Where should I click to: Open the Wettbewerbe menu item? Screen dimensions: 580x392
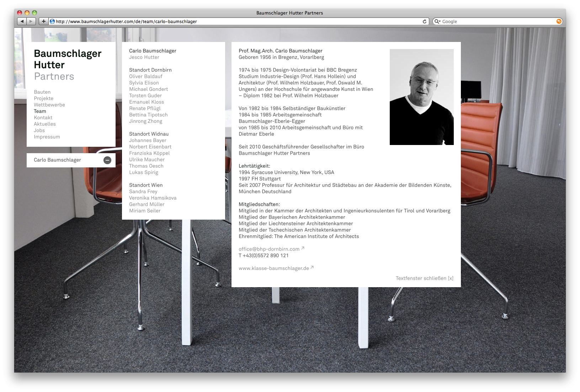49,105
